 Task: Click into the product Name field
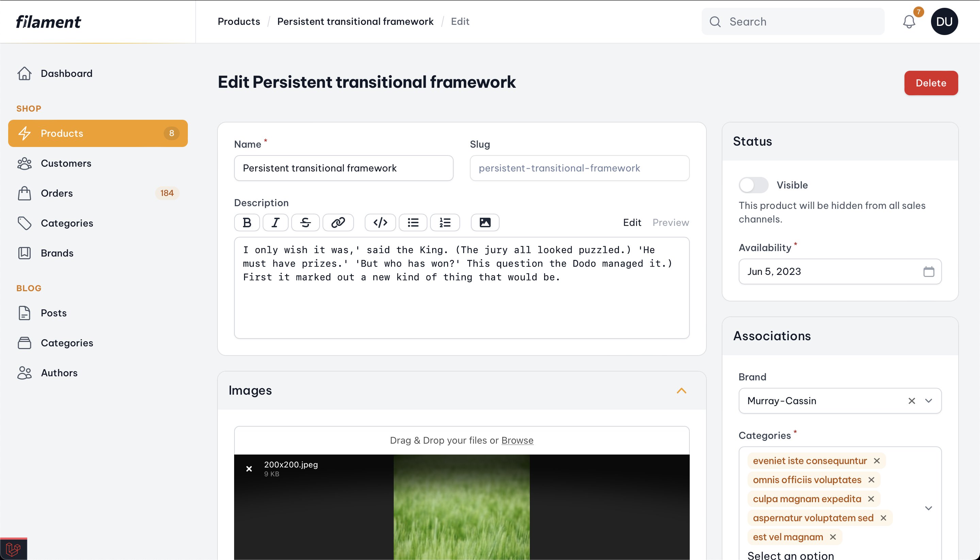click(x=343, y=168)
